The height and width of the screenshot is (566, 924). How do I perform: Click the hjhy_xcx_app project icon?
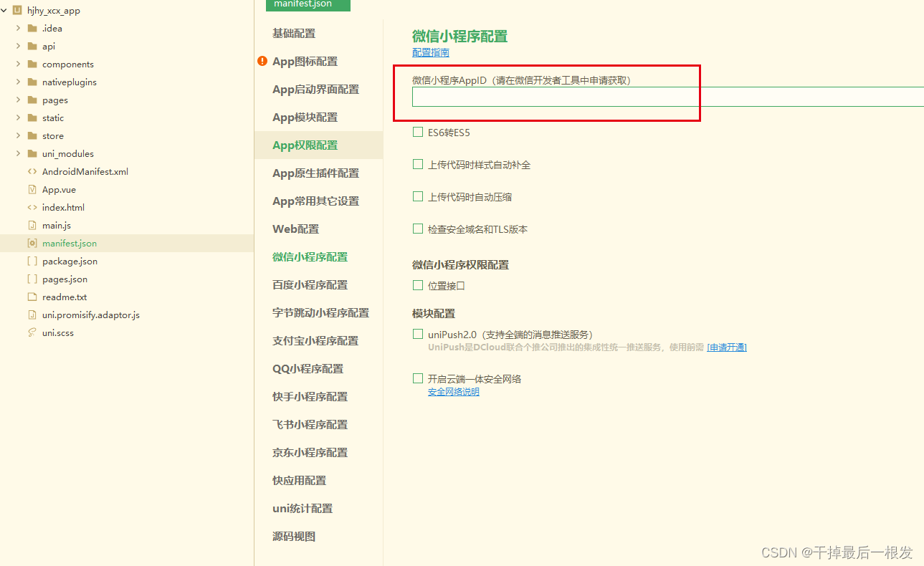point(18,11)
